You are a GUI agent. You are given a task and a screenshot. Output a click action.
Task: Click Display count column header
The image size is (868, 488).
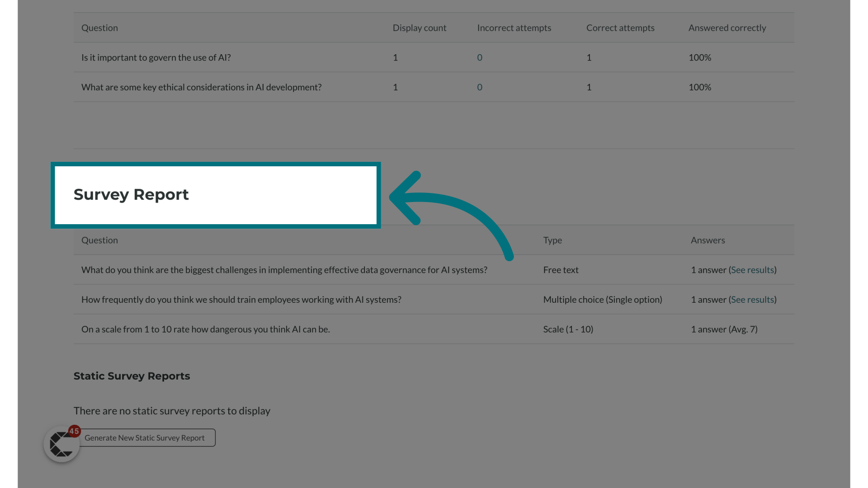pyautogui.click(x=419, y=28)
